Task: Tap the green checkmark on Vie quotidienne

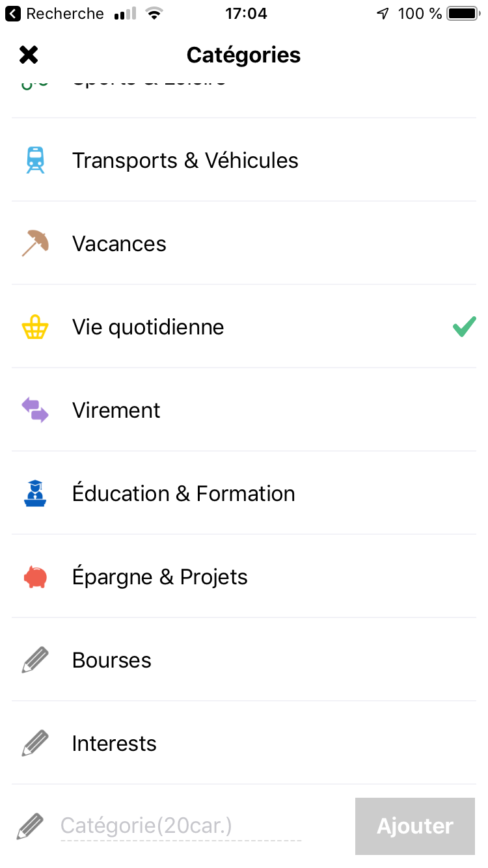Action: click(464, 327)
